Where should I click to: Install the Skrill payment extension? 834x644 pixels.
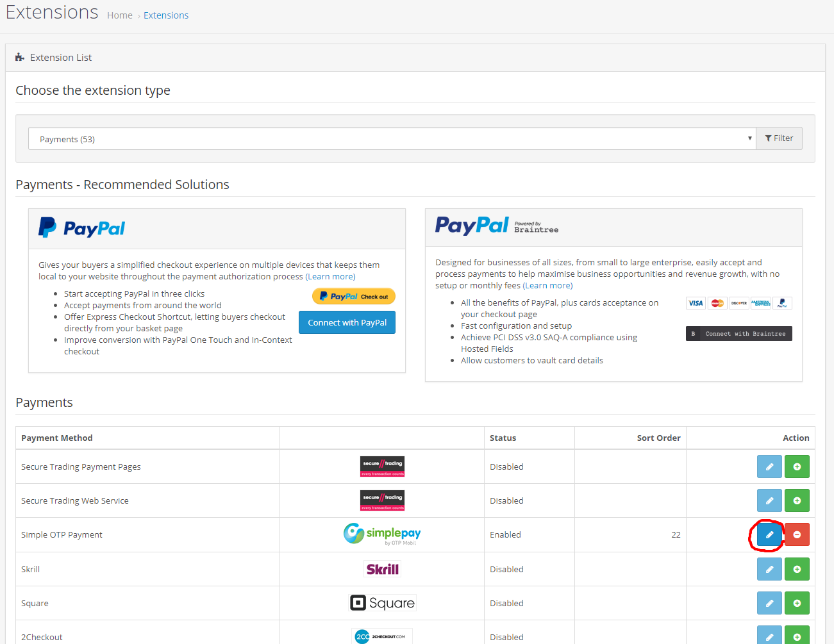797,569
